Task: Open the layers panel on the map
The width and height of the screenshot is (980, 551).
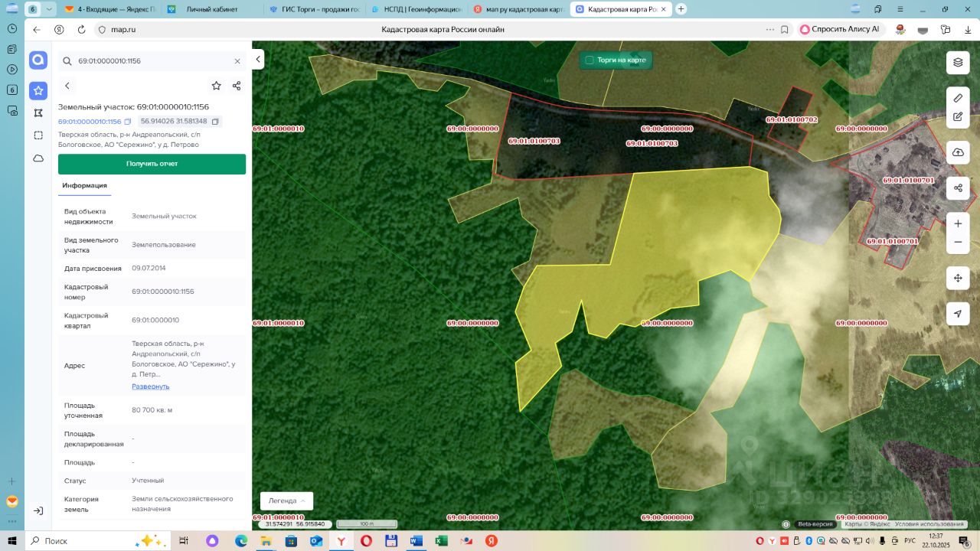Action: [x=958, y=63]
